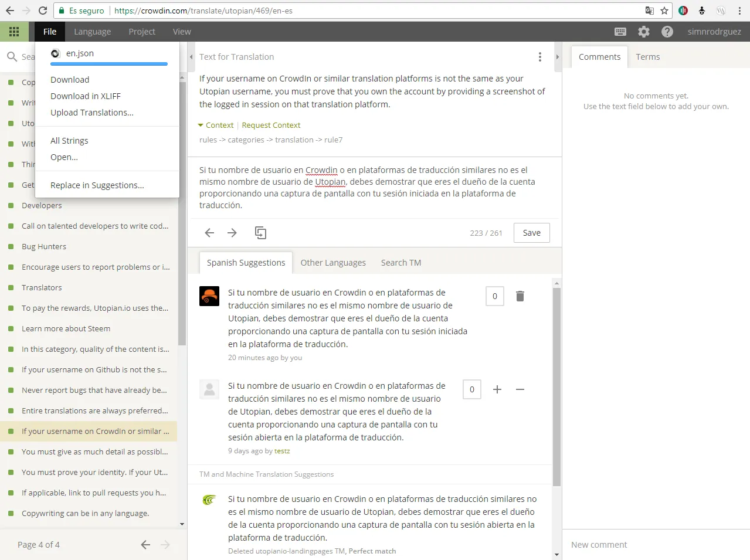
Task: Open keyboard shortcuts icon in top bar
Action: tap(620, 32)
